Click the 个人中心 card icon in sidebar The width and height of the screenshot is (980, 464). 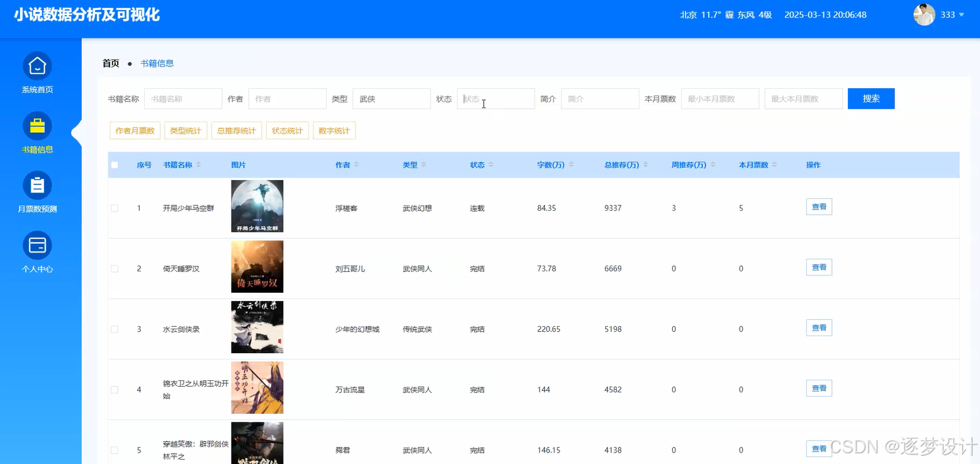[x=37, y=245]
